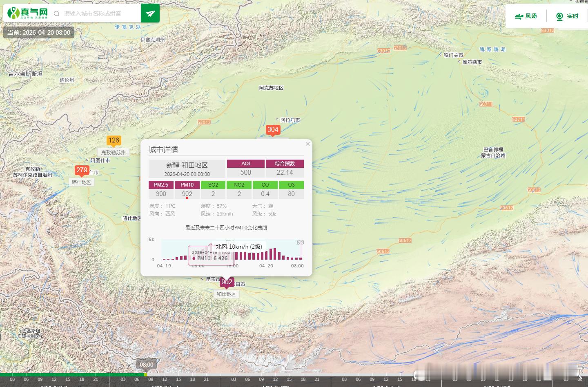The width and height of the screenshot is (588, 387).
Task: Click the 城市详情 popup title
Action: [163, 150]
